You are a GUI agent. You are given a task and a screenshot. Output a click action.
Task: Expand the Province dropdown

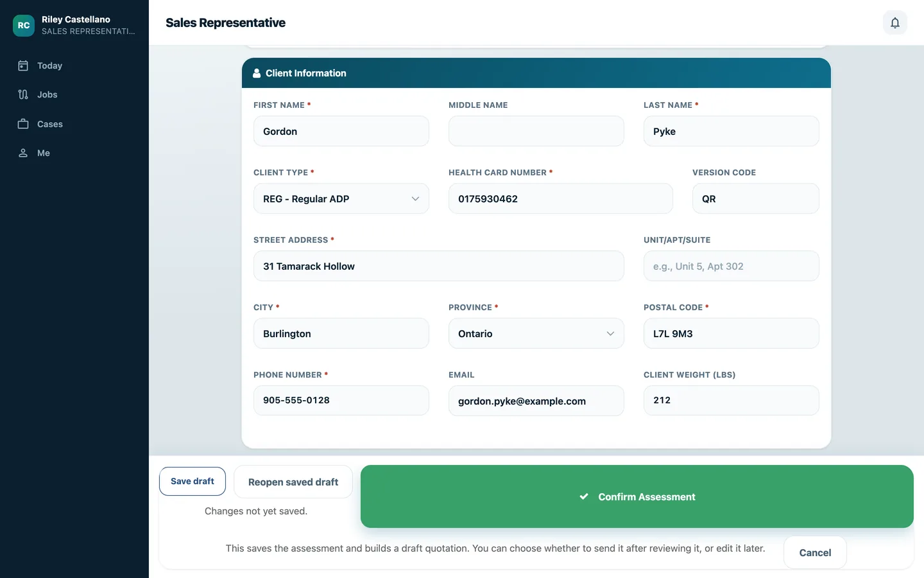click(x=536, y=333)
